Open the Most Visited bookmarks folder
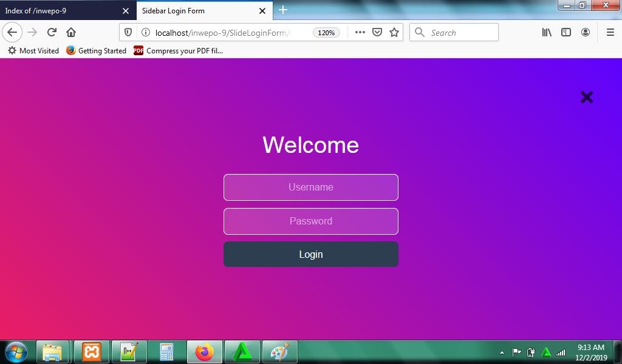622x364 pixels. [x=33, y=51]
